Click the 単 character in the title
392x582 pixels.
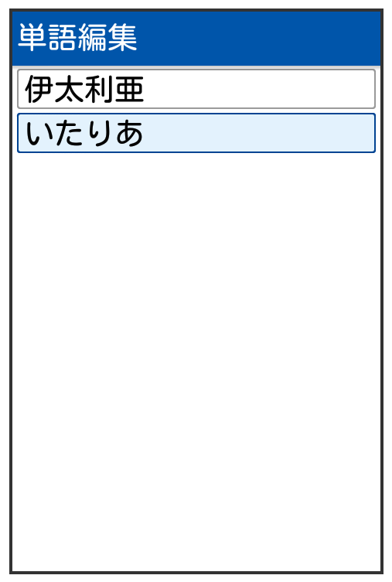click(32, 38)
